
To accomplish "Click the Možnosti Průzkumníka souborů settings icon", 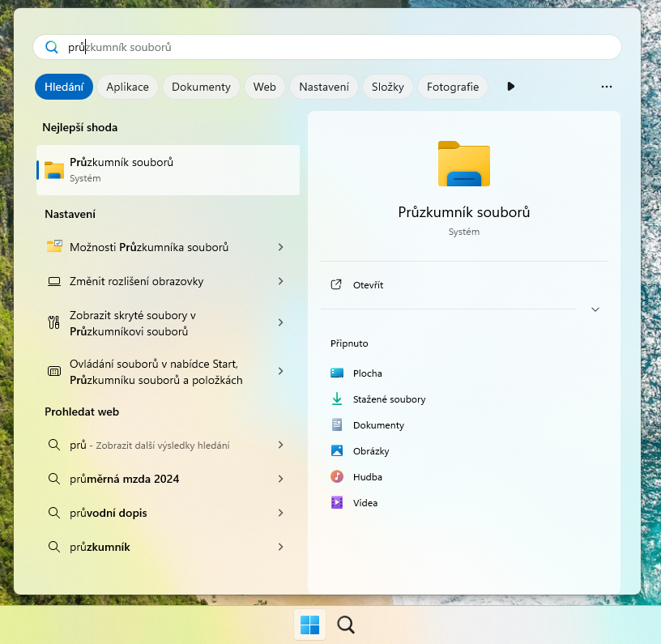I will [x=54, y=246].
